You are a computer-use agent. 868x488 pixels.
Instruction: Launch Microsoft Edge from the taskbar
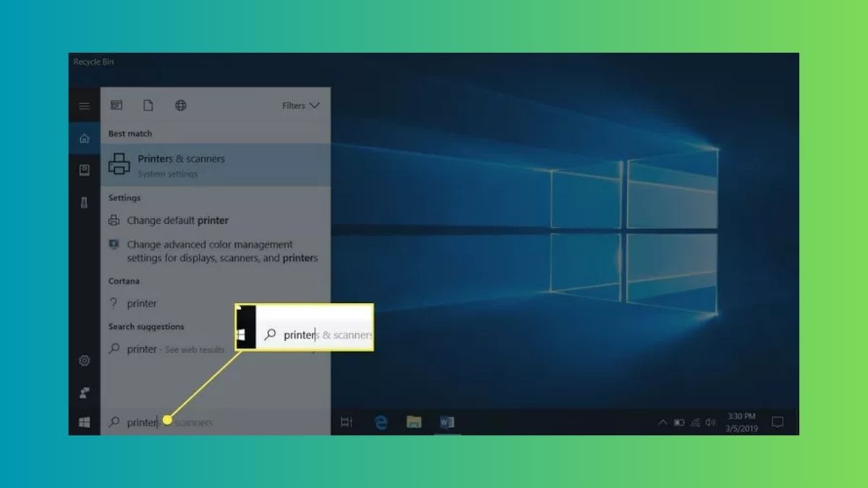381,422
